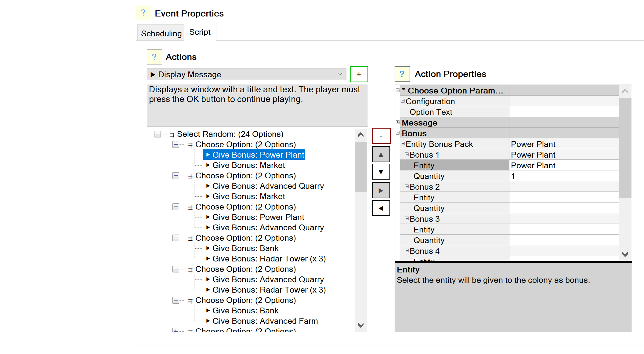Collapse the Bonus 1 property section
The image size is (644, 354).
pyautogui.click(x=407, y=155)
